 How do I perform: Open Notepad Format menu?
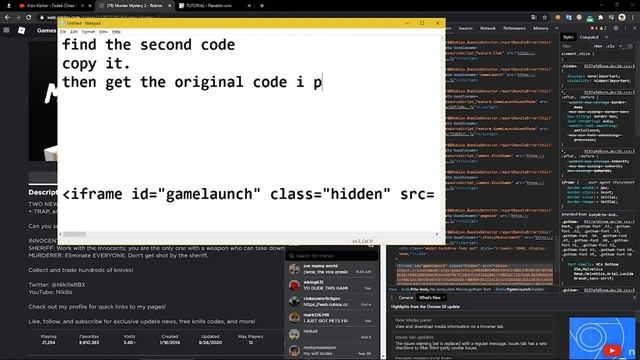(x=88, y=31)
